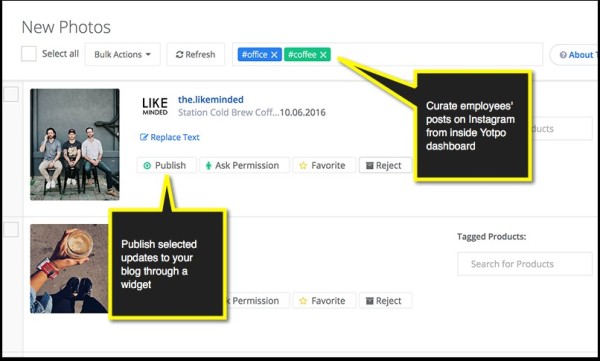The width and height of the screenshot is (600, 361).
Task: Reject the coffee cup photo
Action: pyautogui.click(x=385, y=301)
